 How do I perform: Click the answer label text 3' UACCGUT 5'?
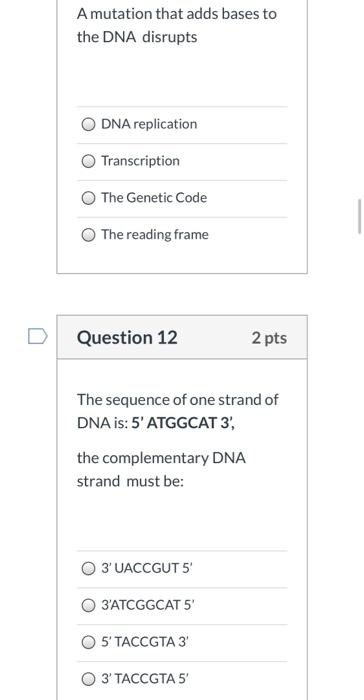pos(147,568)
